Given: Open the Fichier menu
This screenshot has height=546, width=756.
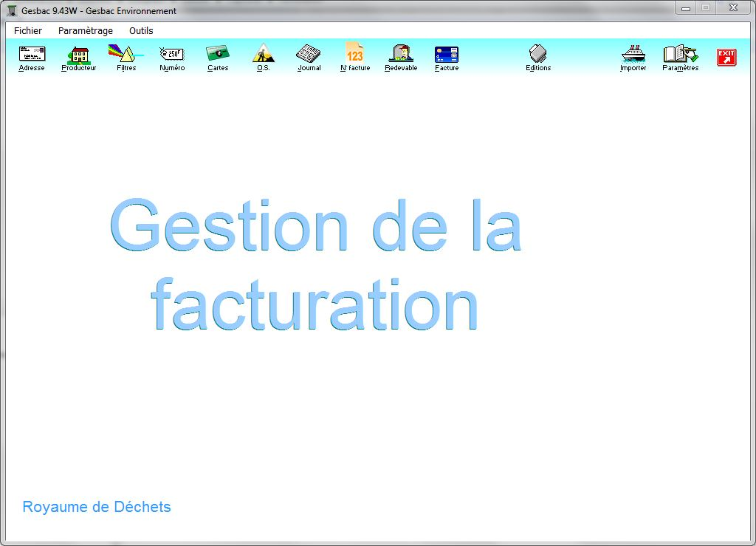Looking at the screenshot, I should point(28,31).
